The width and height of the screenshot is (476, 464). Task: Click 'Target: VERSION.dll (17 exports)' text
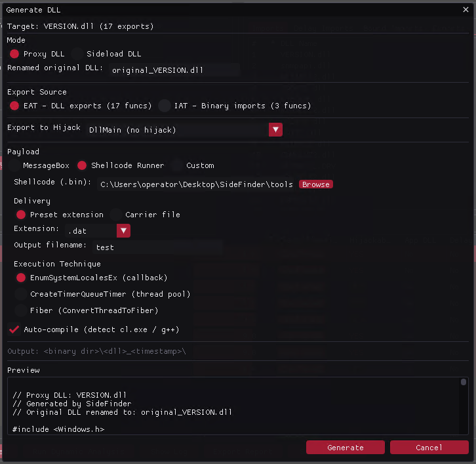[x=80, y=26]
